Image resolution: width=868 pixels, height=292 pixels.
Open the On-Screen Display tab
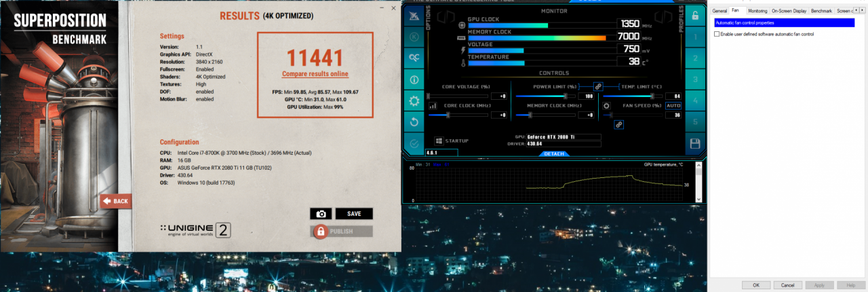point(789,11)
